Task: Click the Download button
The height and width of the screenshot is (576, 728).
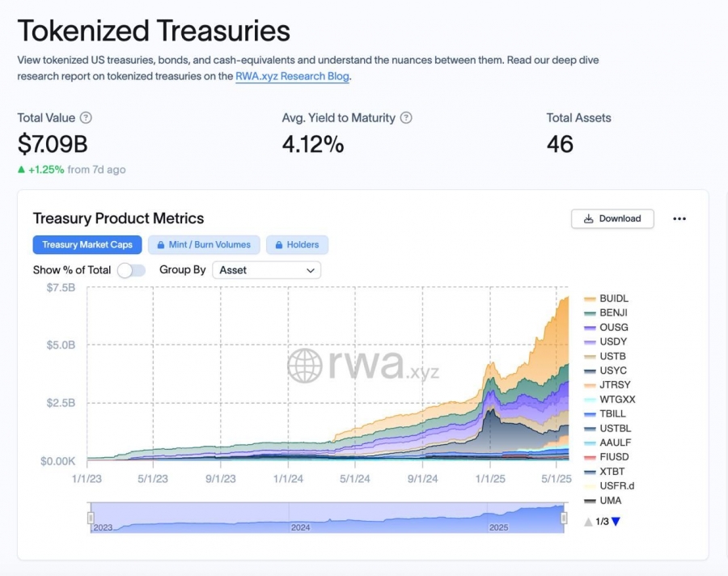Action: click(x=612, y=218)
